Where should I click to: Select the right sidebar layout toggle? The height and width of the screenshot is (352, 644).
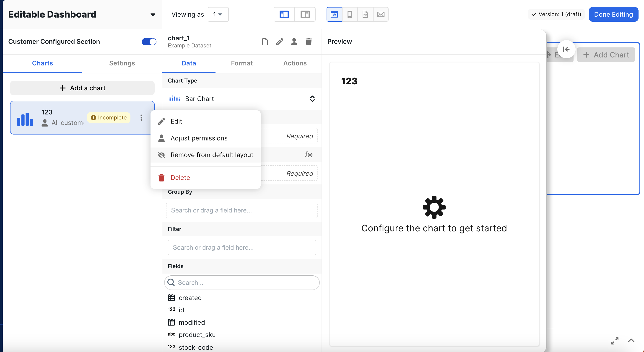click(x=305, y=15)
